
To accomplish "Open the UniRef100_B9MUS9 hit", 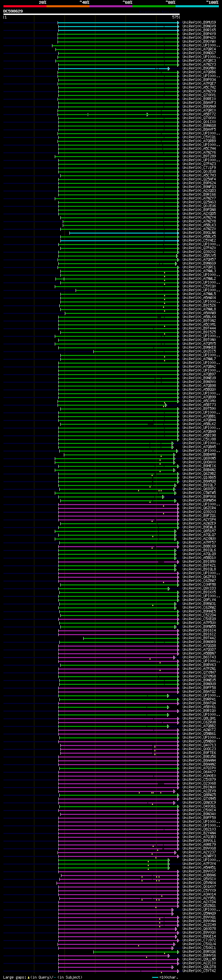I will (x=199, y=23).
